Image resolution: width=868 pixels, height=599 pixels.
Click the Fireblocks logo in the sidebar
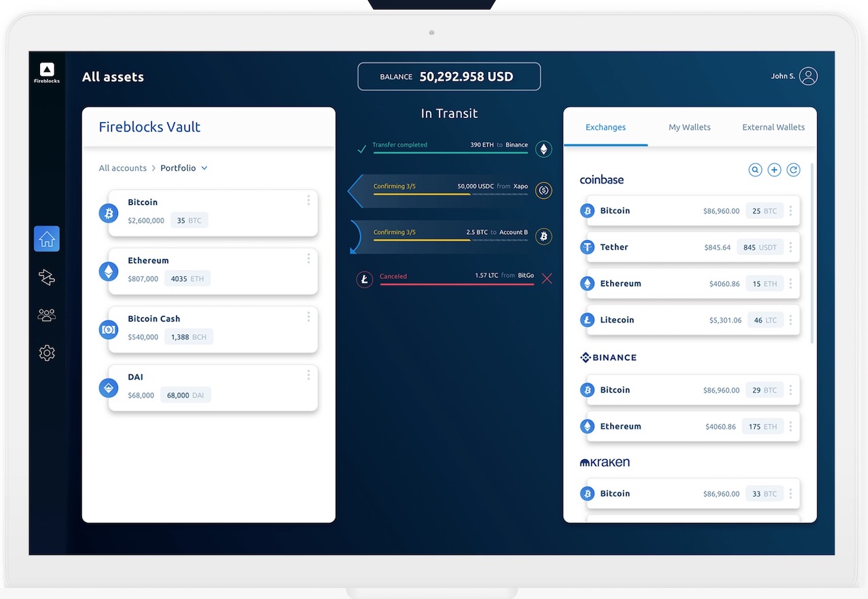[x=47, y=73]
